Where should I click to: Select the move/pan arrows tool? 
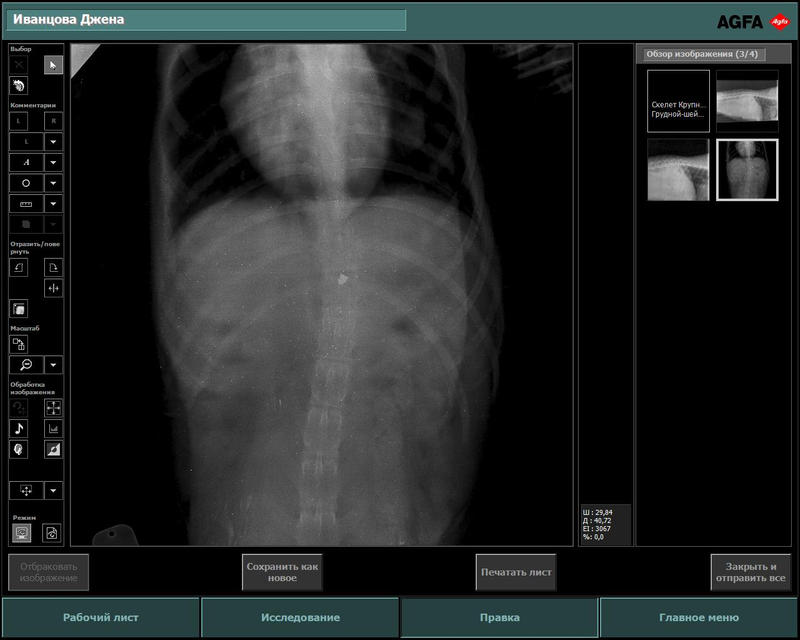[x=26, y=490]
